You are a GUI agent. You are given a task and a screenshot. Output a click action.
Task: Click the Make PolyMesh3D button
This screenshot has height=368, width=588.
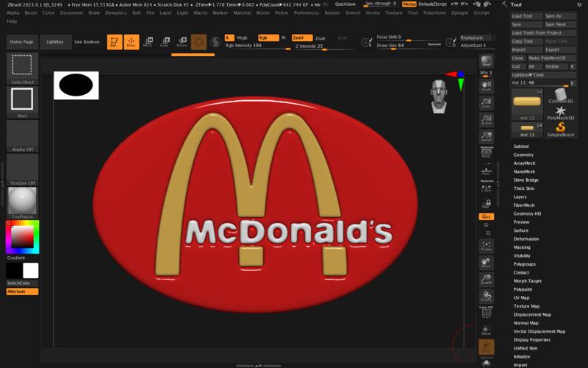click(x=552, y=58)
